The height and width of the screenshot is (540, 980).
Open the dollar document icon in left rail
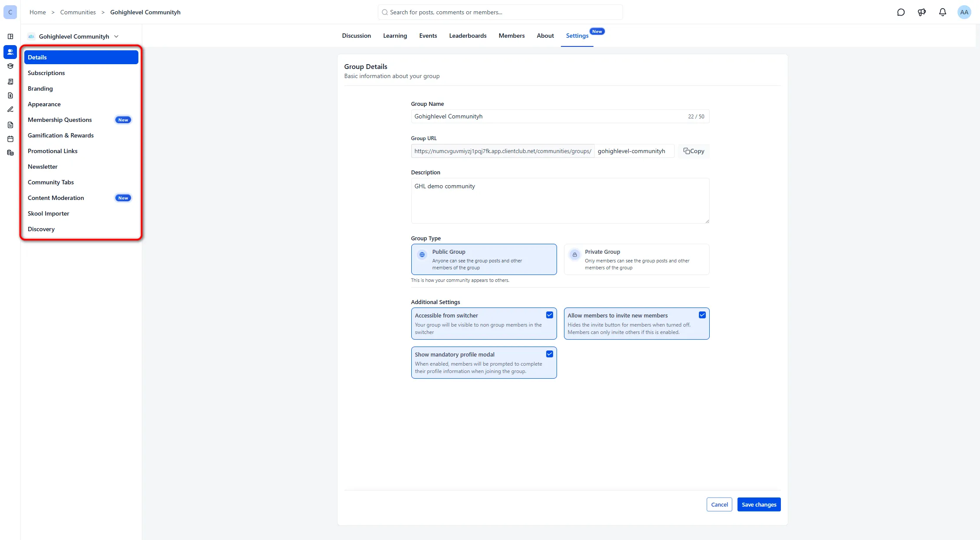(x=10, y=95)
